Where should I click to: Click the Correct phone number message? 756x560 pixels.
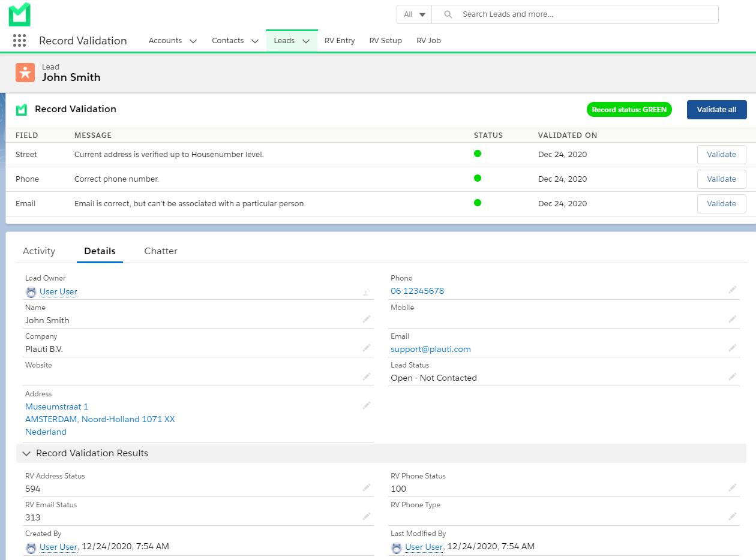point(117,179)
